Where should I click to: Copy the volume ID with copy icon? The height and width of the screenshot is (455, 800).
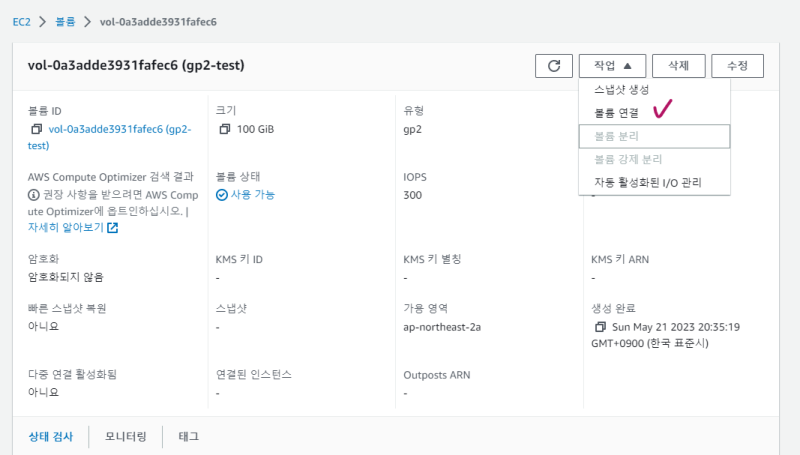pos(37,129)
